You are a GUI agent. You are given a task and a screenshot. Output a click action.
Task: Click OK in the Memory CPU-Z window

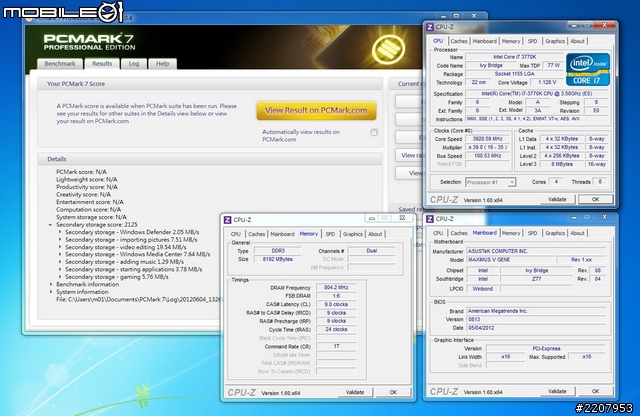pyautogui.click(x=393, y=392)
